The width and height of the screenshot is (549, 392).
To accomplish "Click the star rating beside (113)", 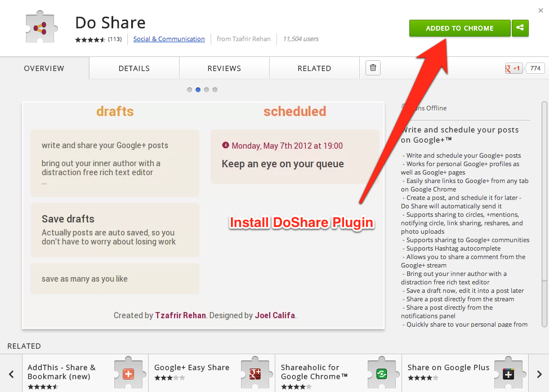I will tap(90, 39).
